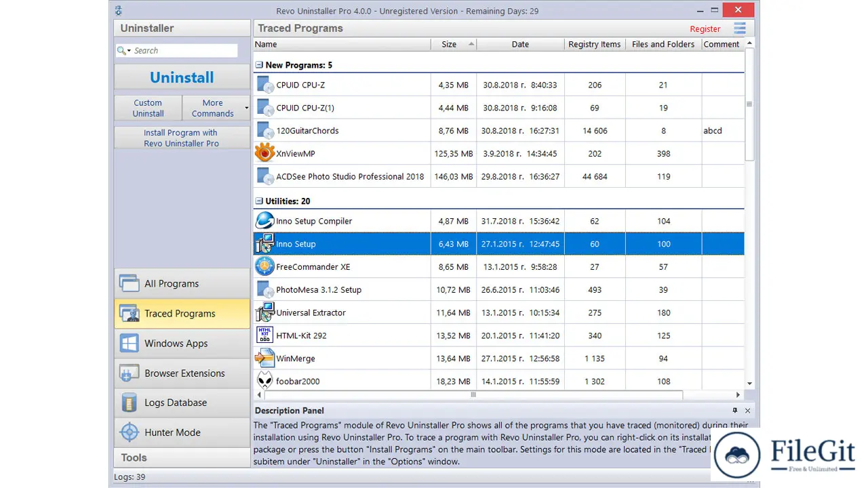Click Install Program with Revo Uninstaller Pro
Screen dimensions: 868x488
click(x=182, y=138)
